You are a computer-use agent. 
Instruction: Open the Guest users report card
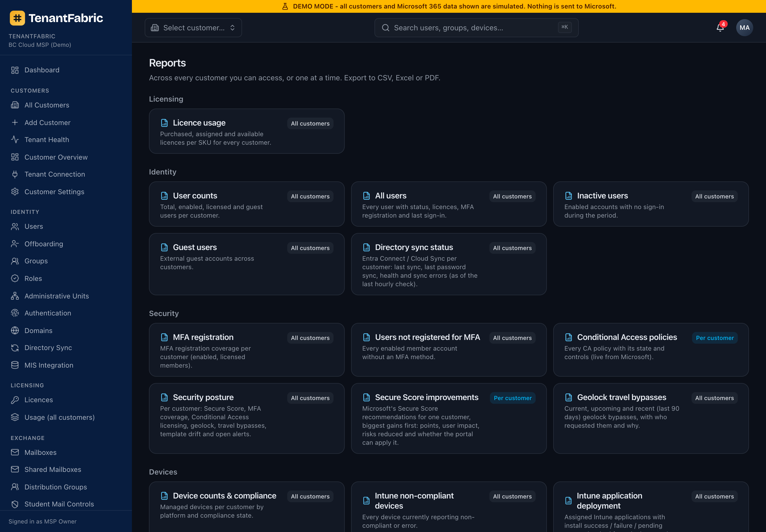pyautogui.click(x=247, y=264)
